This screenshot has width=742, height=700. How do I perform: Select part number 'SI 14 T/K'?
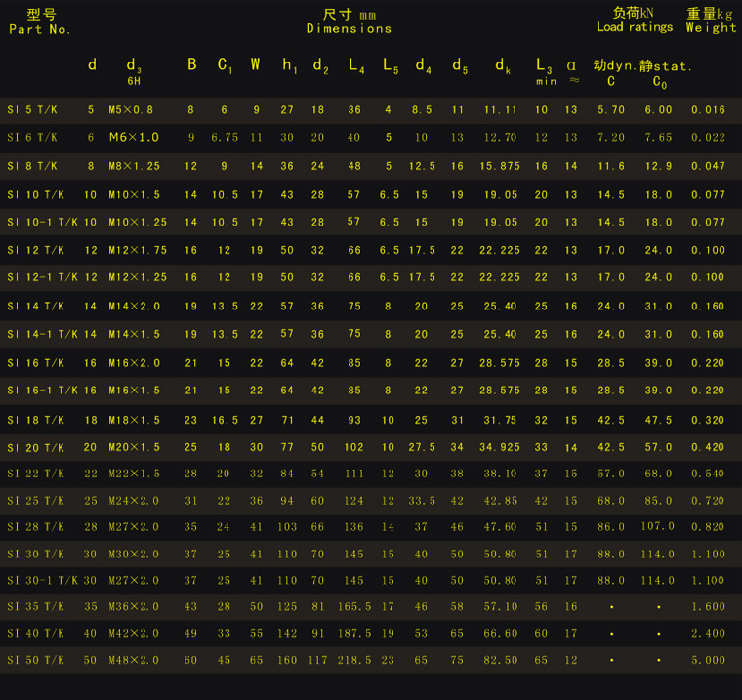[35, 307]
